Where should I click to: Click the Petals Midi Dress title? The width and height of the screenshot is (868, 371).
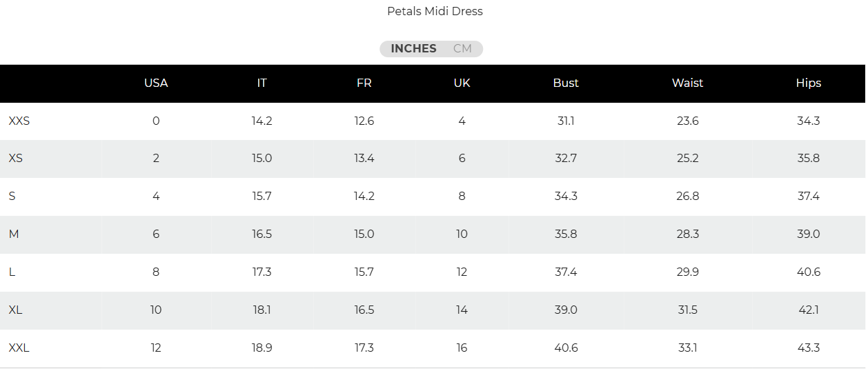435,11
